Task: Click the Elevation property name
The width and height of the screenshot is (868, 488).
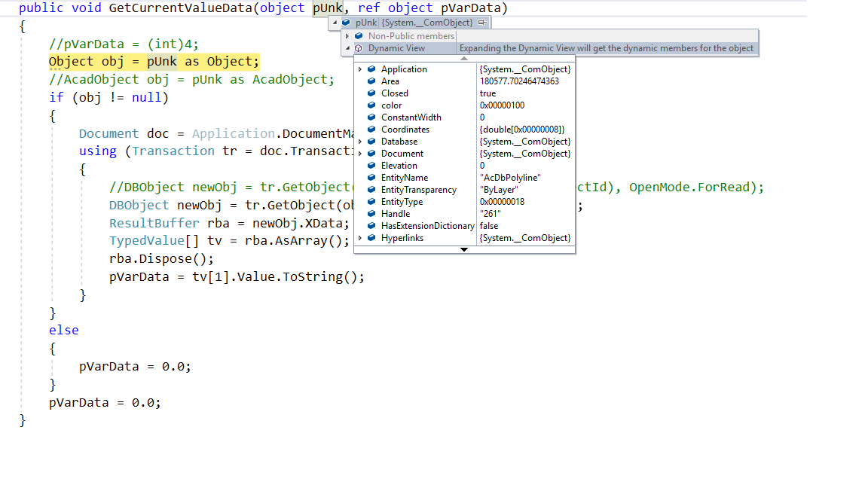Action: [399, 166]
